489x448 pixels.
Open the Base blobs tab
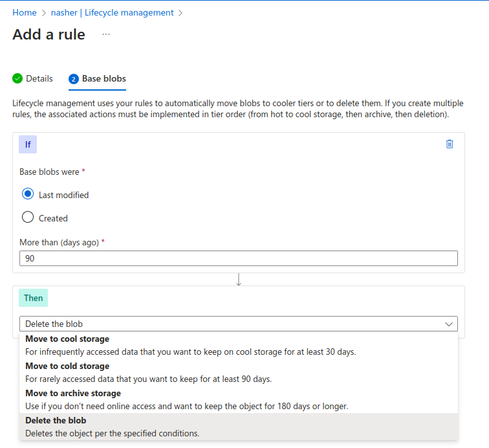click(x=103, y=79)
